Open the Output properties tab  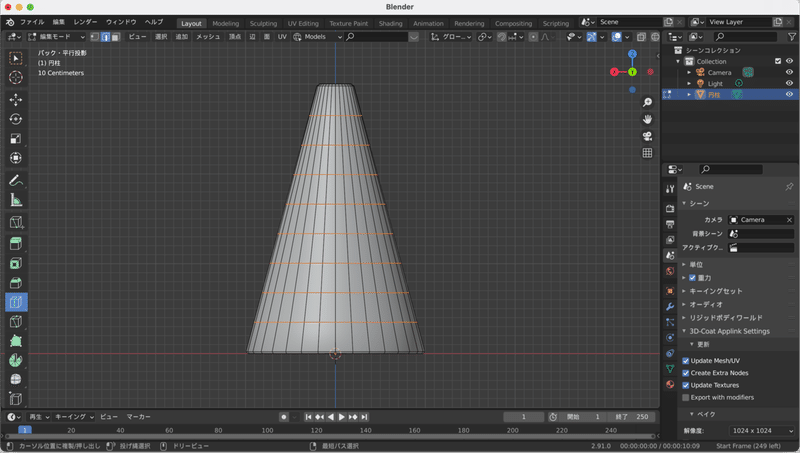(670, 224)
